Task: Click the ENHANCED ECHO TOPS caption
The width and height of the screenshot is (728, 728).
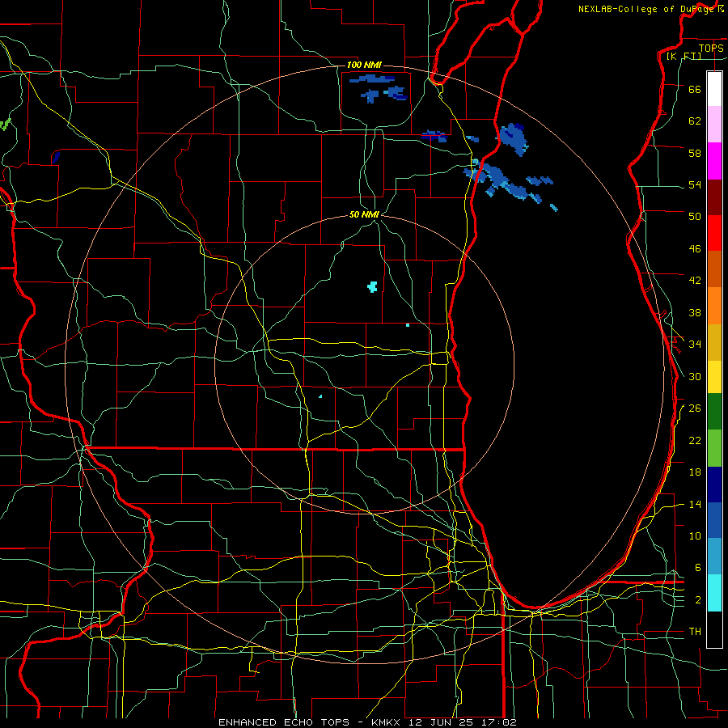Action: [284, 722]
